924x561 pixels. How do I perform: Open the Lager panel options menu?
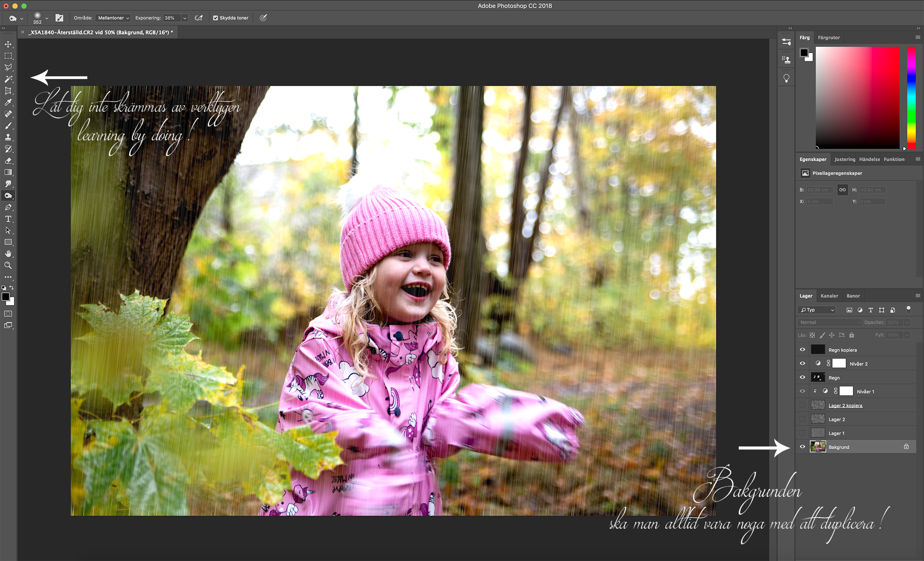click(918, 296)
